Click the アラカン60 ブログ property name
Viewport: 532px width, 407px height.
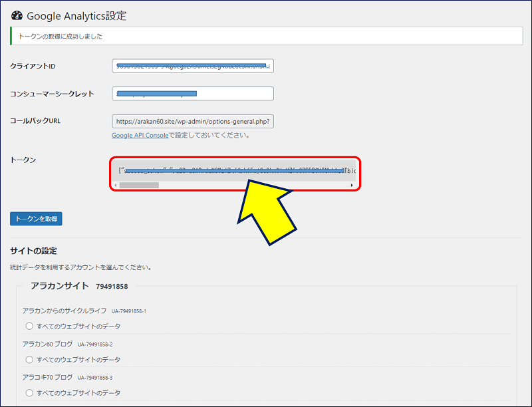point(47,344)
